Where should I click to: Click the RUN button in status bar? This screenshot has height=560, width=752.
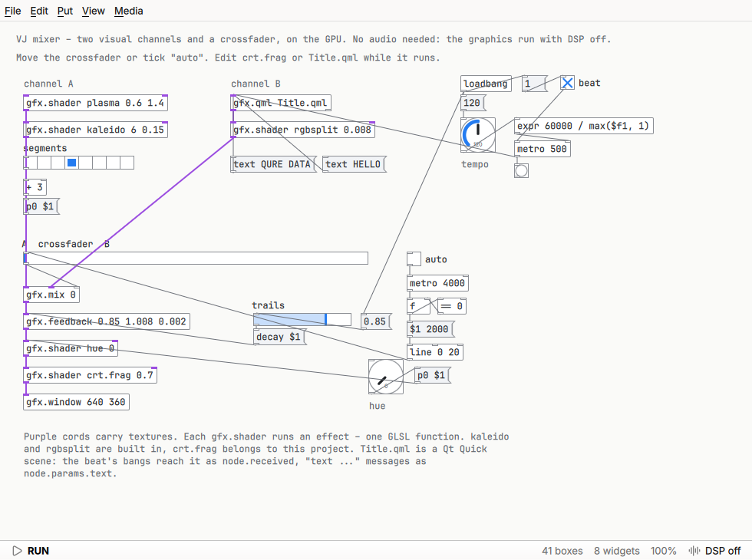pos(31,551)
